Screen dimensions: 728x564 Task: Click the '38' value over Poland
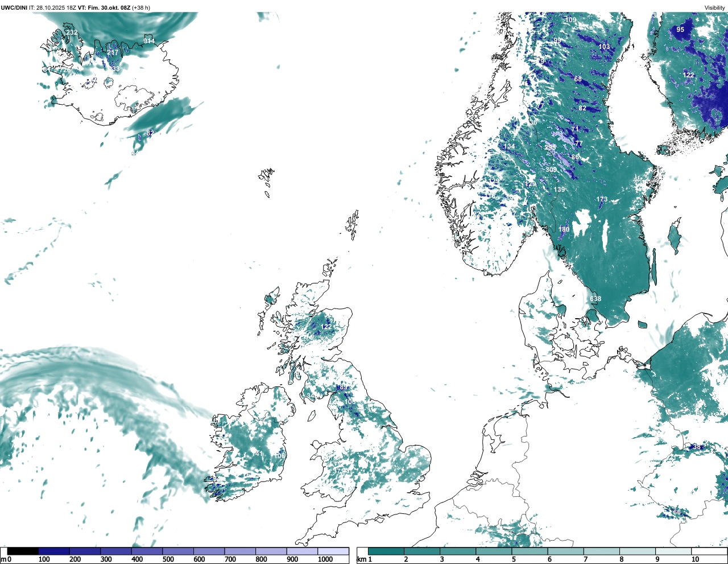click(697, 447)
